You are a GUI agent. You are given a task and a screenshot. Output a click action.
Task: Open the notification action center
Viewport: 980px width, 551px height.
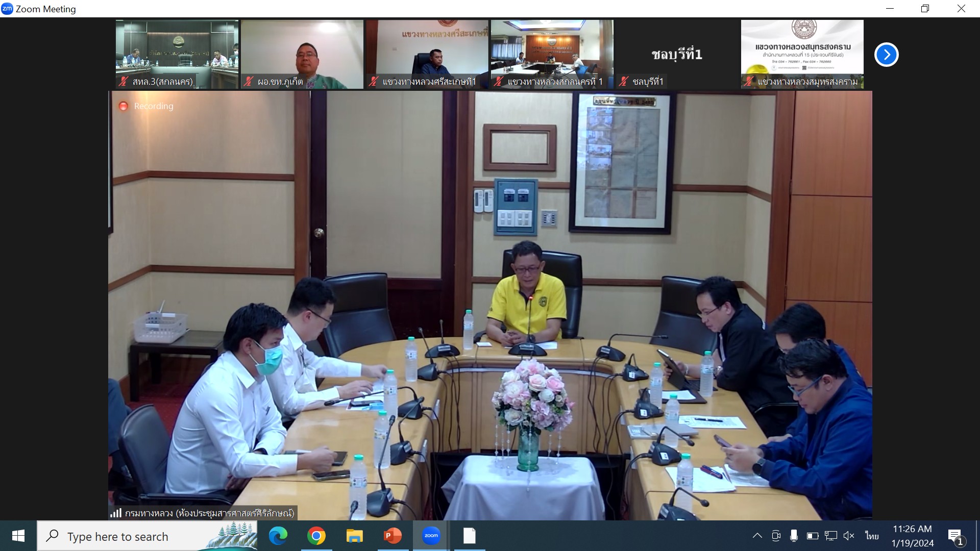(955, 536)
